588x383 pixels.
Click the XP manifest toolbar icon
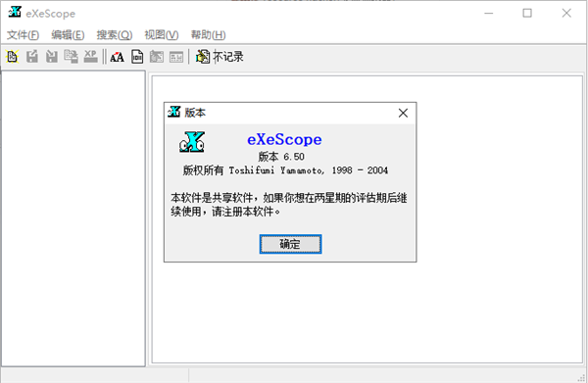coord(90,57)
